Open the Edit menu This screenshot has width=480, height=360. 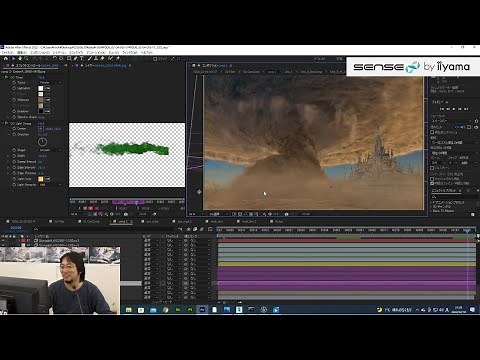[22, 53]
